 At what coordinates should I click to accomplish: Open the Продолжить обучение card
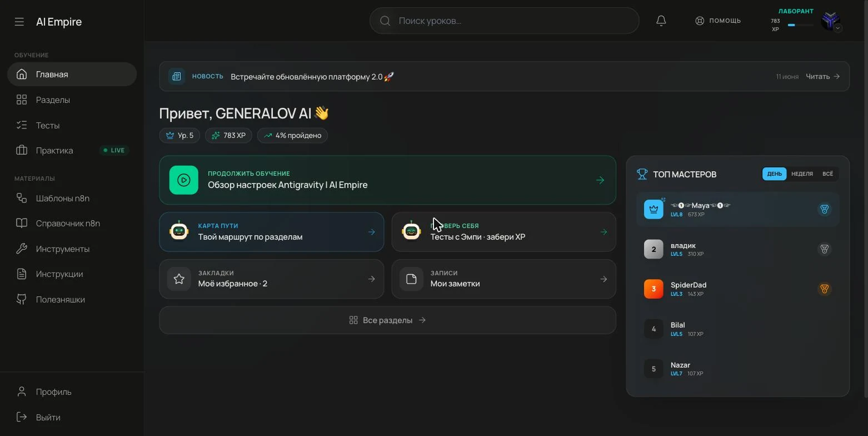[387, 180]
